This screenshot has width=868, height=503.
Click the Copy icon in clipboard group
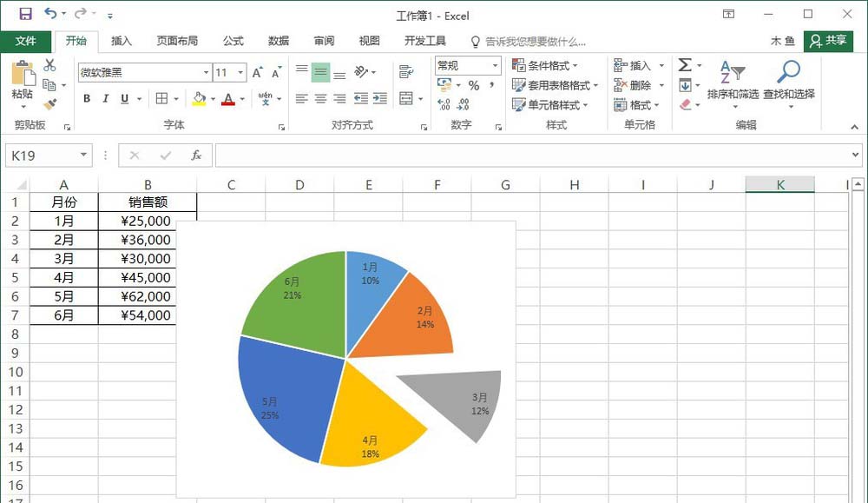pos(49,85)
